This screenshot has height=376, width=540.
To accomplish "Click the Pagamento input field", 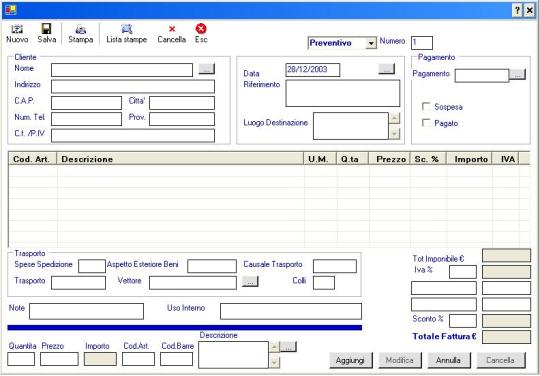I will coord(482,75).
